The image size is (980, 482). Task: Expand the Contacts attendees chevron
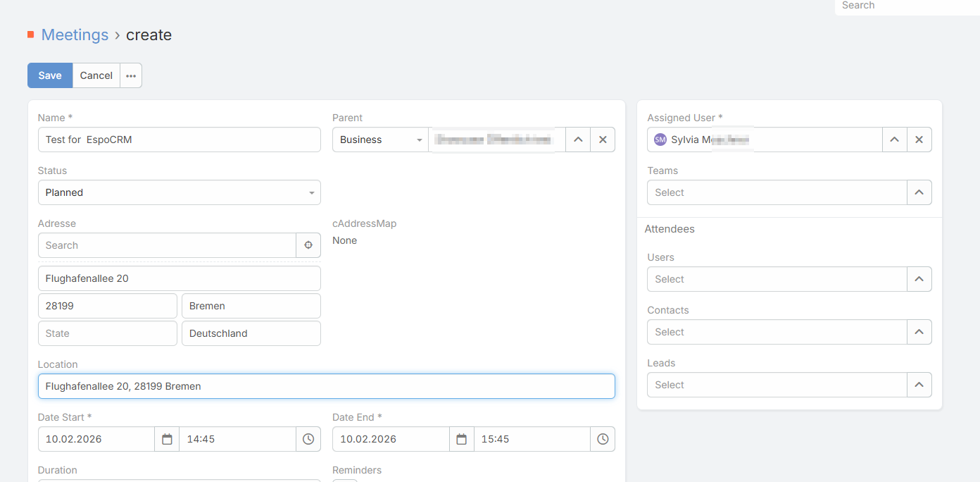pyautogui.click(x=919, y=332)
